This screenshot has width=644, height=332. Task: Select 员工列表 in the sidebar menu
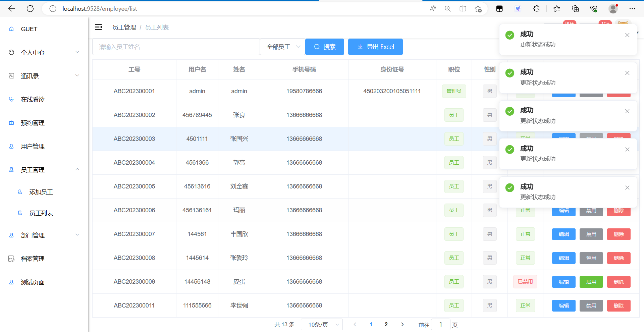click(41, 213)
